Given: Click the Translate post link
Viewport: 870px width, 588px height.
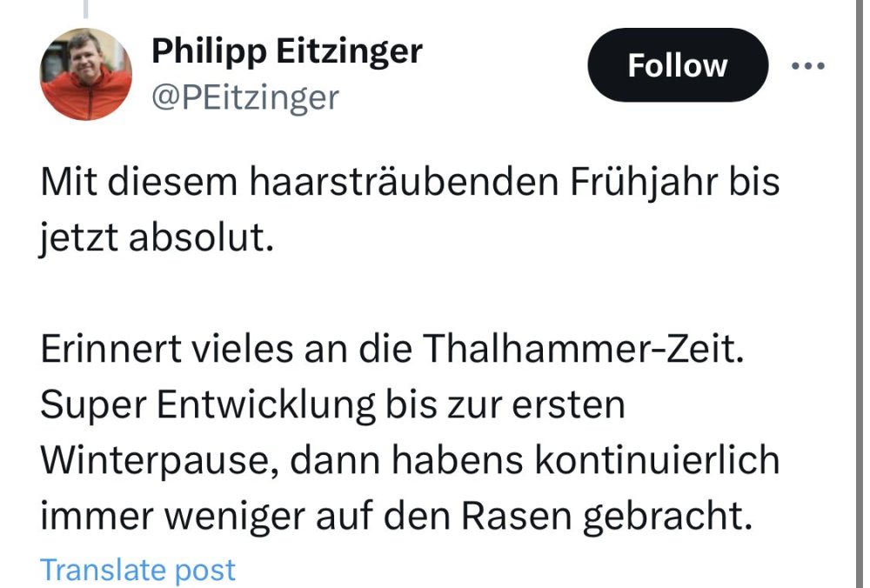Looking at the screenshot, I should (137, 570).
